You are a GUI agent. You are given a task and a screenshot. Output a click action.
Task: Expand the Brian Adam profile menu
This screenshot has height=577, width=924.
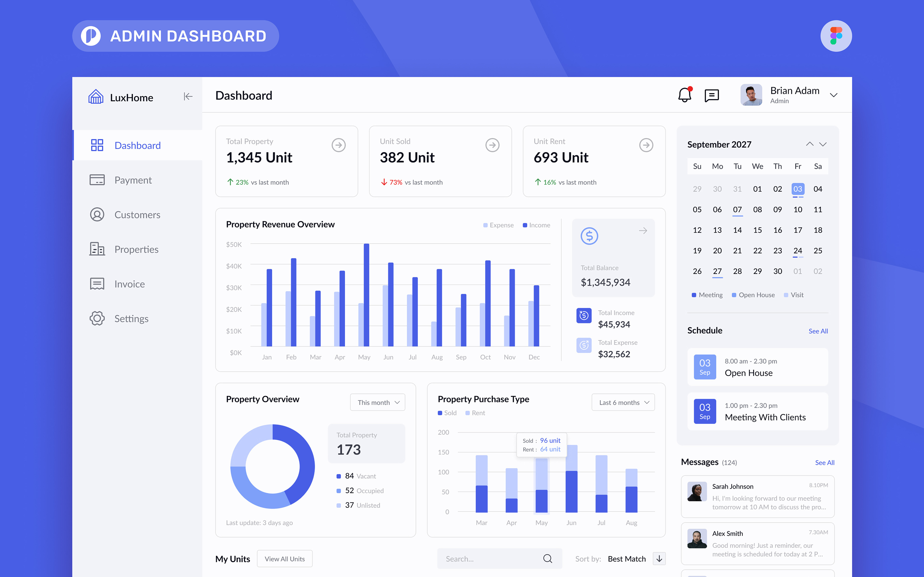[834, 95]
